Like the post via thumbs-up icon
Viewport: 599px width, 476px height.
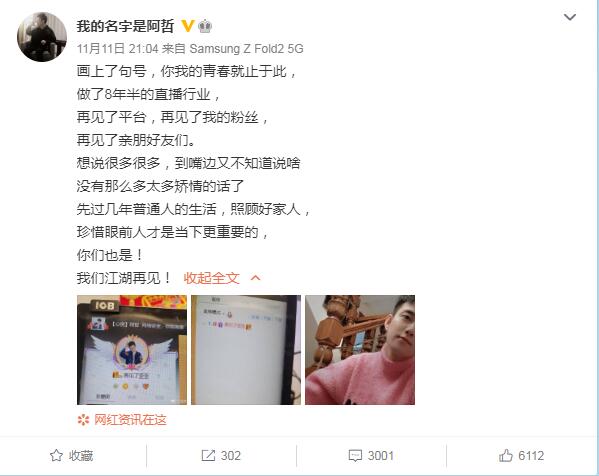pos(505,455)
